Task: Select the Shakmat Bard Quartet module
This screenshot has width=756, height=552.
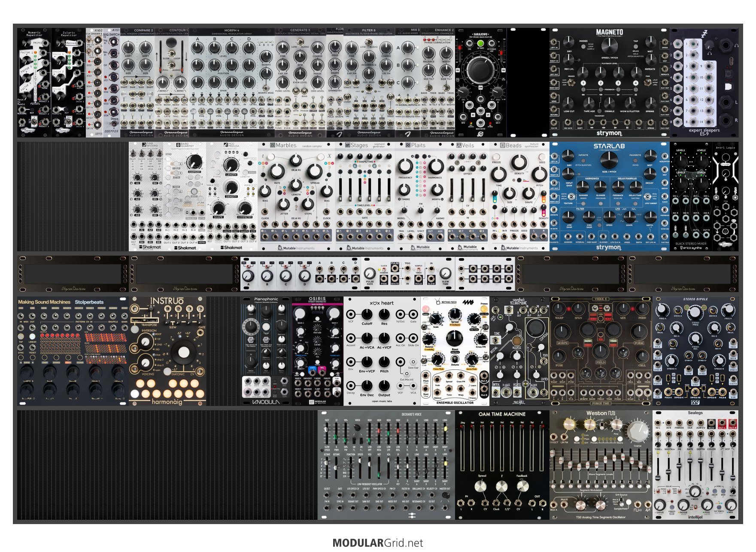Action: pyautogui.click(x=185, y=196)
